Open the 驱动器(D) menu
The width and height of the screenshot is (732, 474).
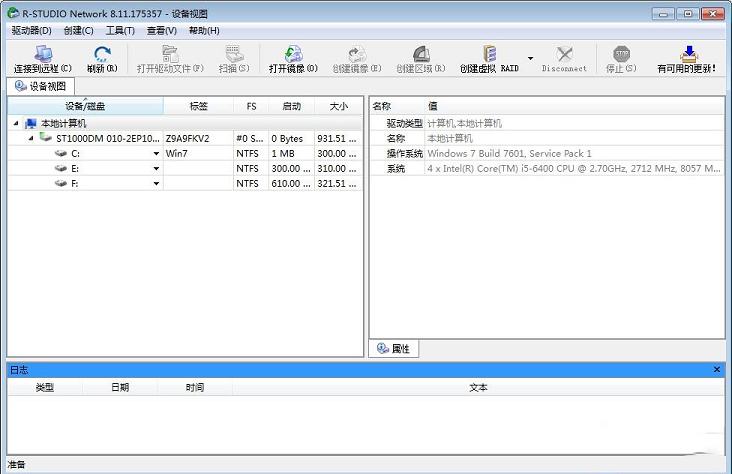tap(31, 31)
